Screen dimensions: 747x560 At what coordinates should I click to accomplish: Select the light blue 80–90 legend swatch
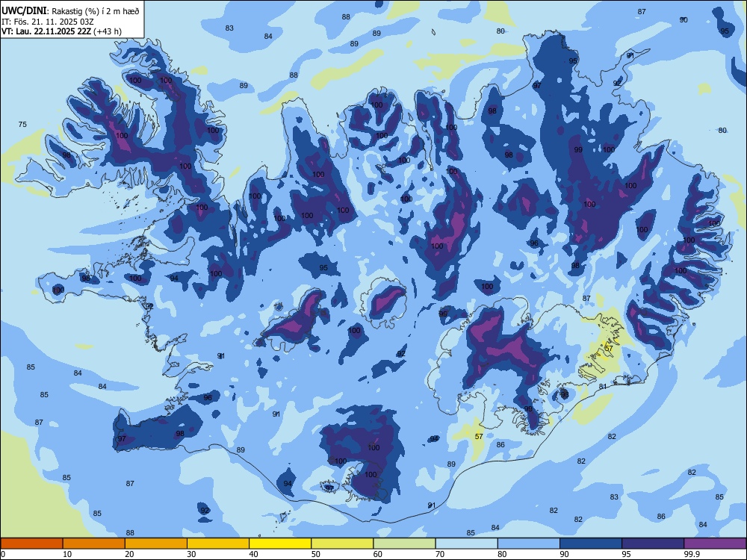[529, 544]
